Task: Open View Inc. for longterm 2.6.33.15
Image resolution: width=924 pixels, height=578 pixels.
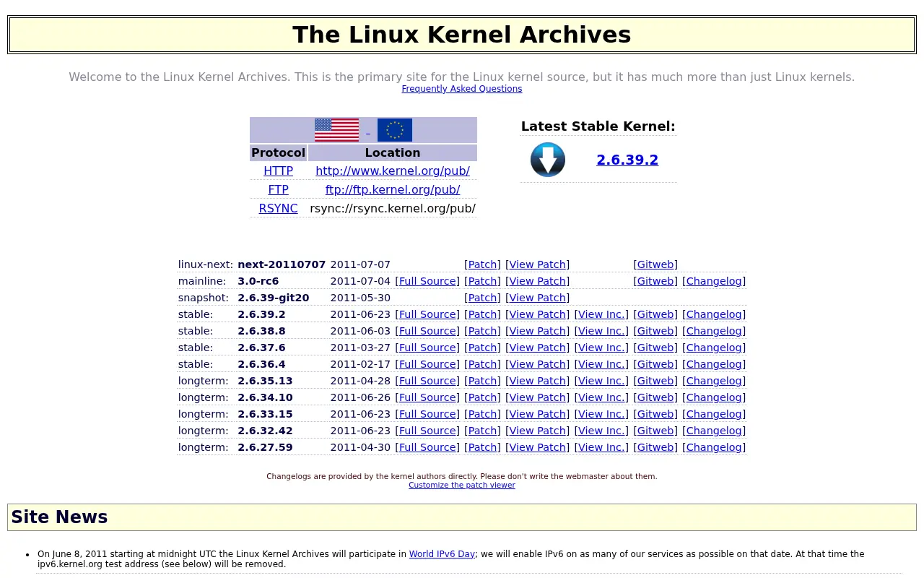Action: [601, 414]
